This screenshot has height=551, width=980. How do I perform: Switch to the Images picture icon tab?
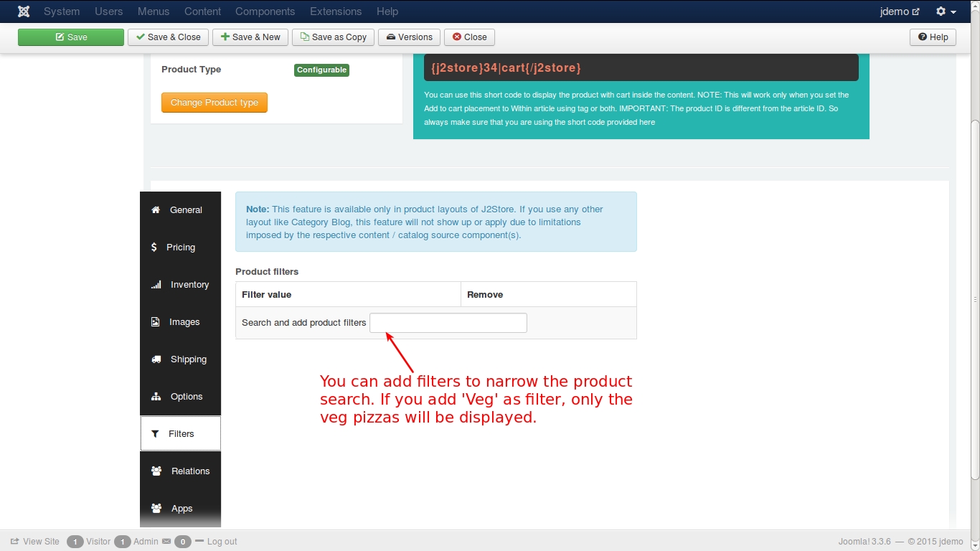point(155,322)
